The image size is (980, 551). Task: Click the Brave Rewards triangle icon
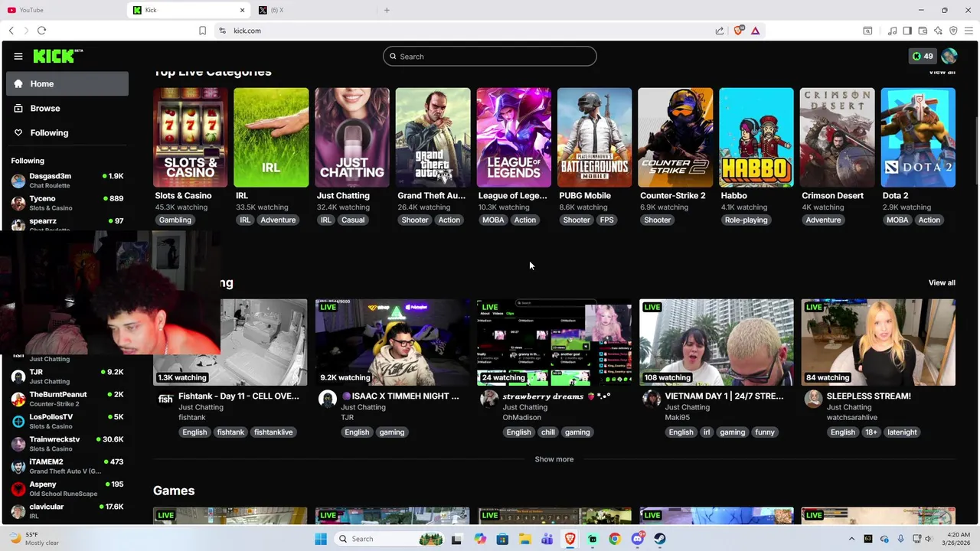755,31
